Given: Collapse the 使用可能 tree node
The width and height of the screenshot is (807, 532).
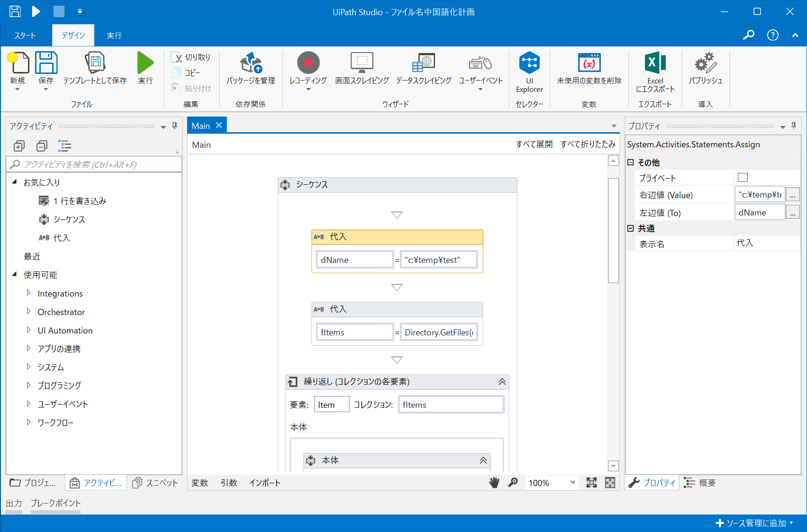Looking at the screenshot, I should [14, 274].
